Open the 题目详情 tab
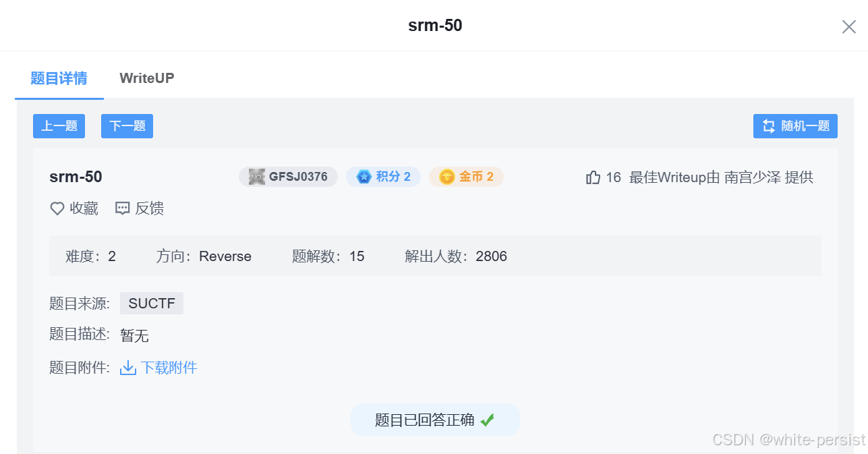 (x=59, y=78)
